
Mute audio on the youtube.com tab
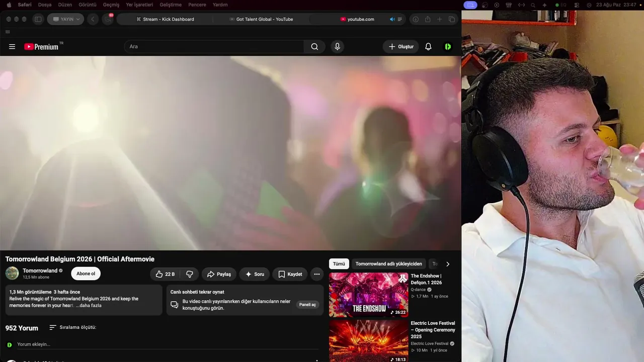(x=392, y=19)
